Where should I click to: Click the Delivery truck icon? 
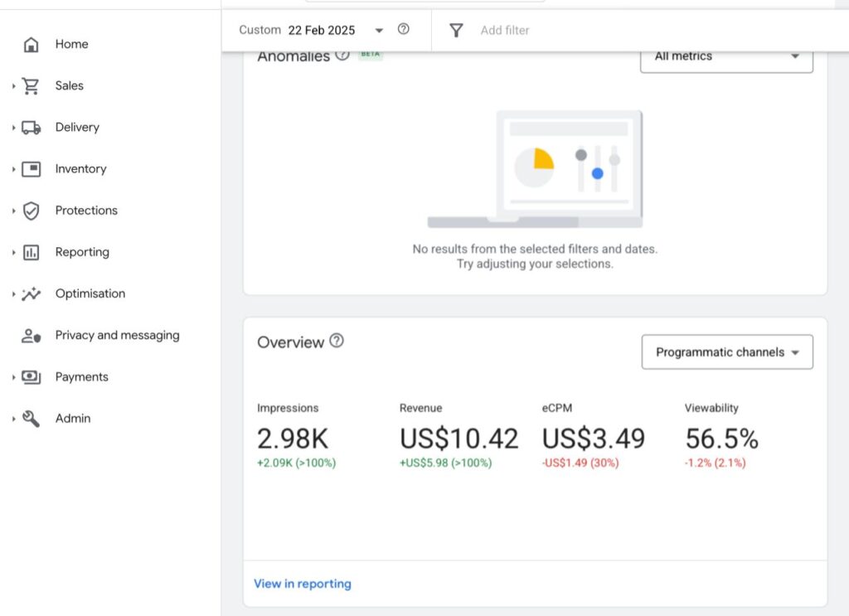pos(32,128)
